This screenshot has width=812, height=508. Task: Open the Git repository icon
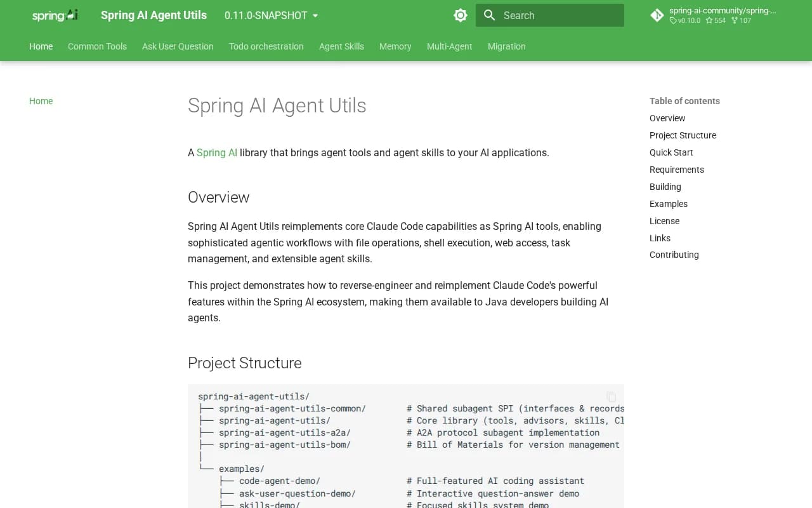(657, 15)
